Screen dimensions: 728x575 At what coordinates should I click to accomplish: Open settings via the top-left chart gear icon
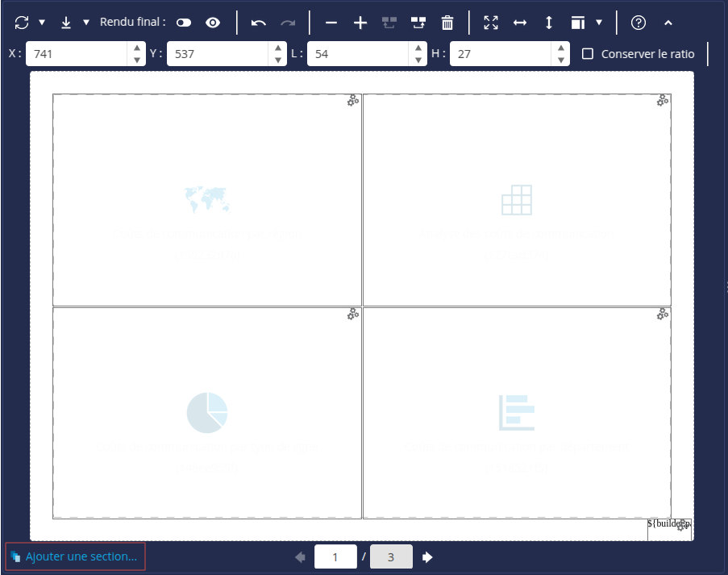[x=352, y=100]
